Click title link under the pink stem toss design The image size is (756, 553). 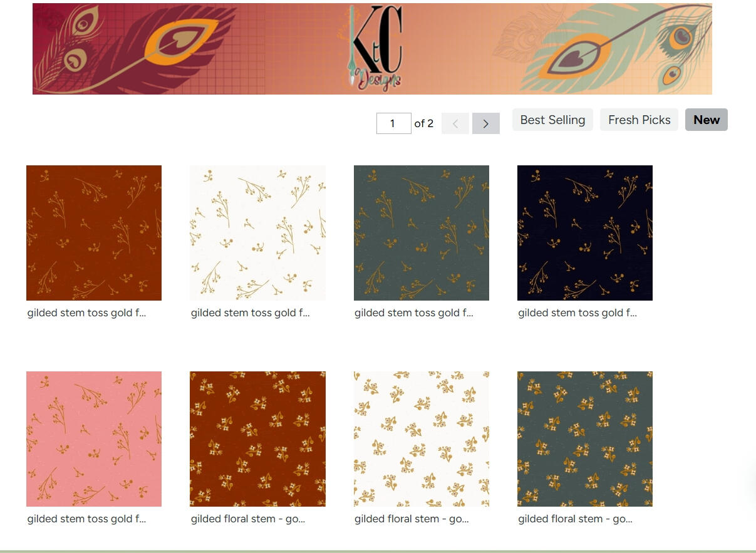click(x=86, y=519)
